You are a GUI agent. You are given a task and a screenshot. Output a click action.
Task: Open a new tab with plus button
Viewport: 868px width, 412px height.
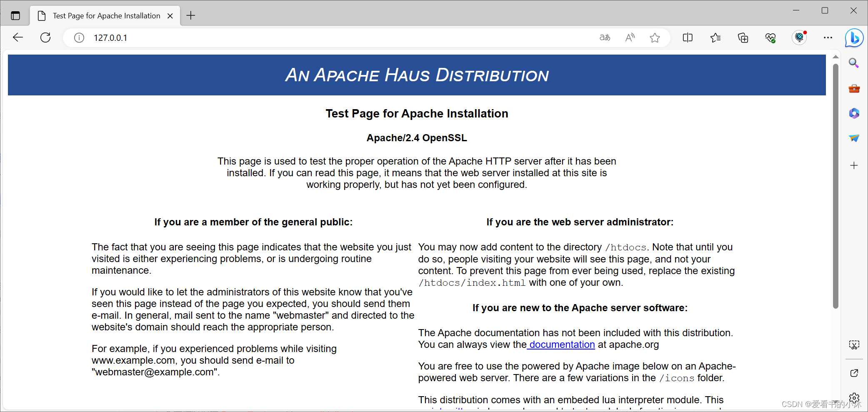tap(191, 16)
